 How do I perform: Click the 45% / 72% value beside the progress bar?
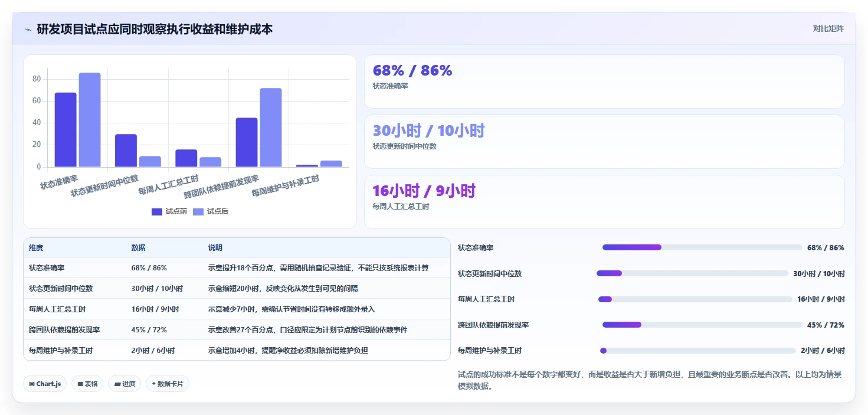click(x=826, y=325)
